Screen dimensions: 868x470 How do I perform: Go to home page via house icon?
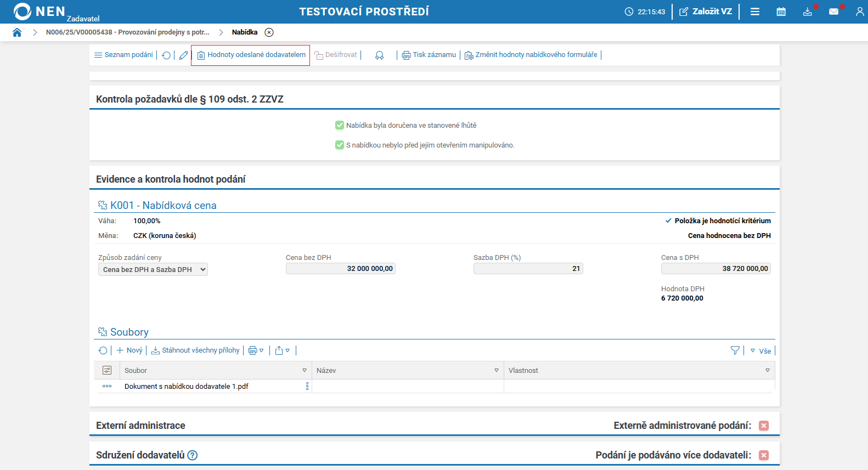click(17, 32)
